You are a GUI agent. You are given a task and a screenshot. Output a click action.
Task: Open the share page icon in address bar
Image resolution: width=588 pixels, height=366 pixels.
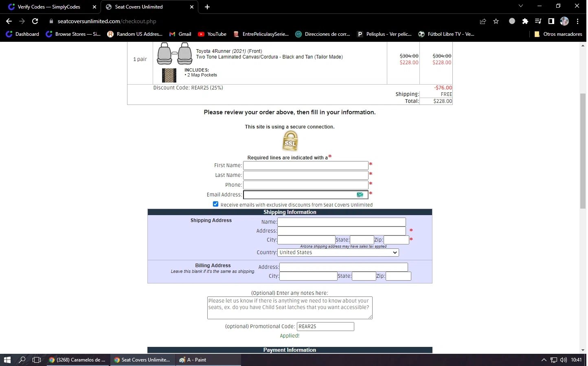point(483,21)
